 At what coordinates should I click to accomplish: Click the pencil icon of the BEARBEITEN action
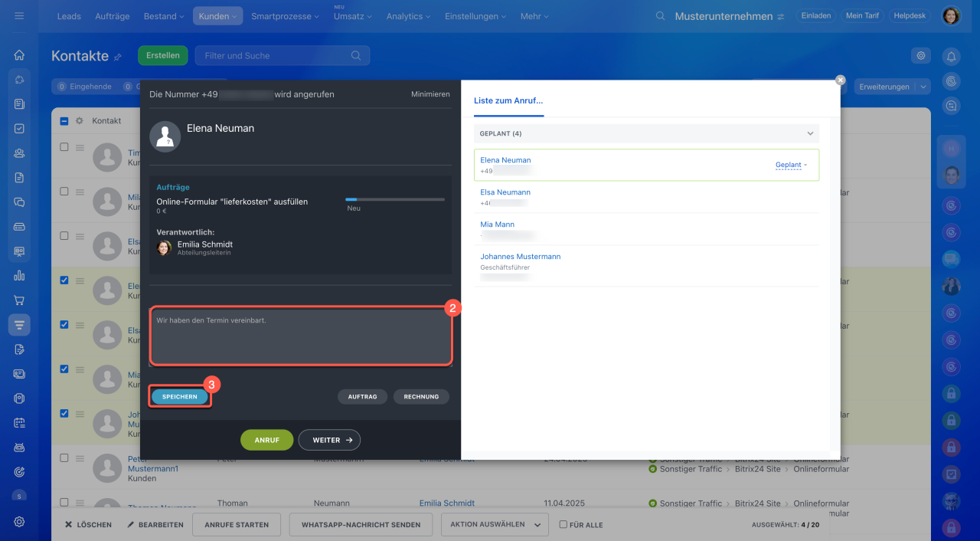(x=131, y=525)
